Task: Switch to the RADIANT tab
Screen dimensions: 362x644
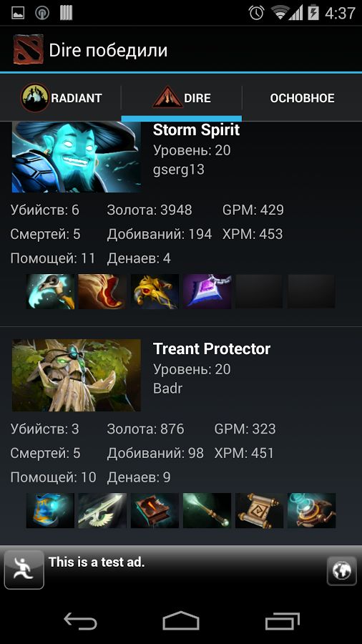Action: point(61,98)
